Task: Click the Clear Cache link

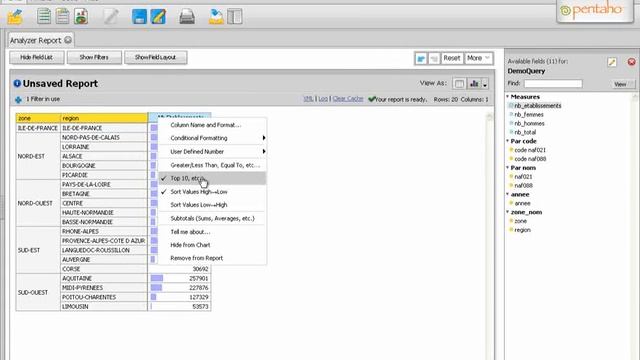Action: pyautogui.click(x=348, y=99)
